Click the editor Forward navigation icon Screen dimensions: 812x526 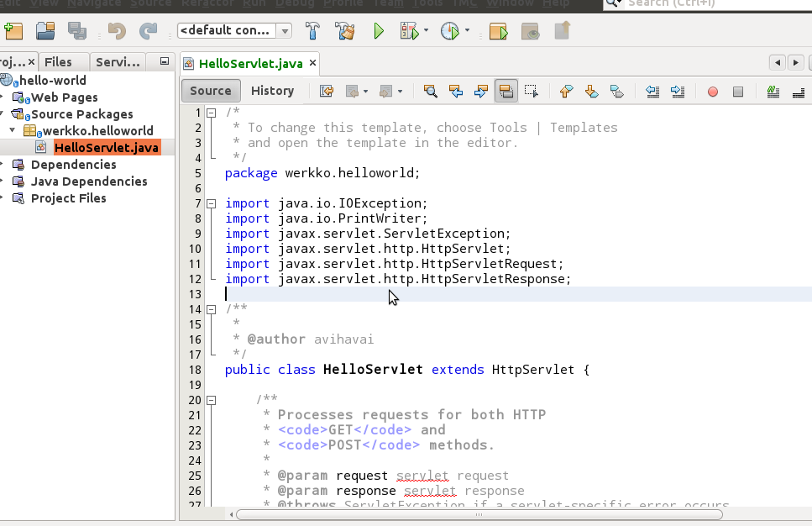point(385,92)
